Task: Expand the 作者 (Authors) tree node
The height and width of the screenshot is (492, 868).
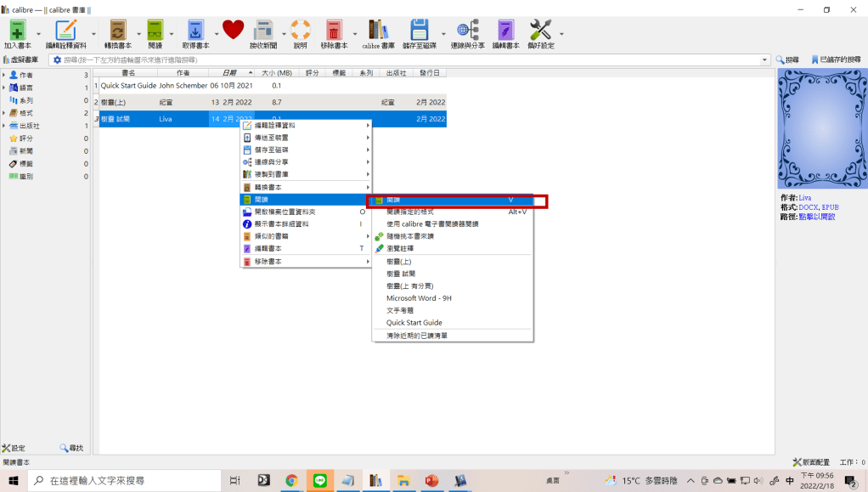Action: [3, 76]
